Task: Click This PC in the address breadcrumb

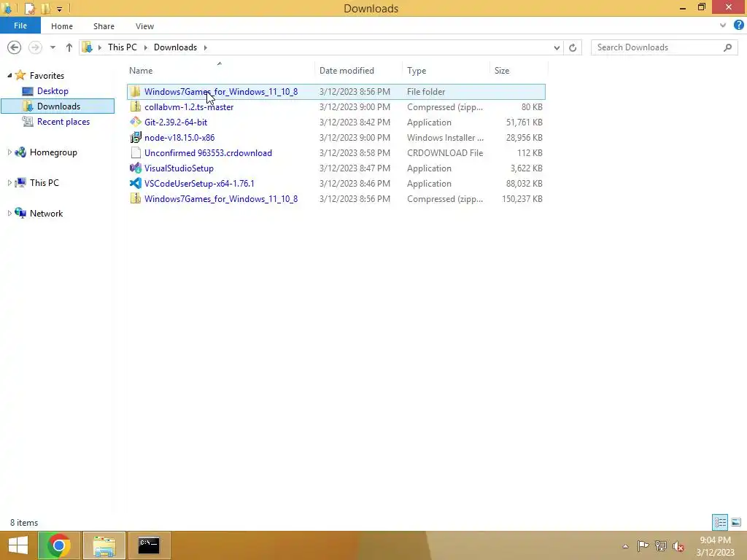Action: pos(122,47)
